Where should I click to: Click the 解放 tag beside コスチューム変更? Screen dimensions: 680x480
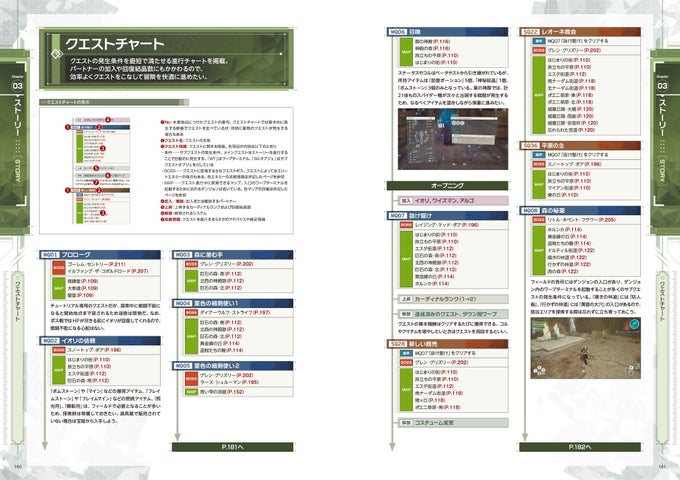point(405,422)
